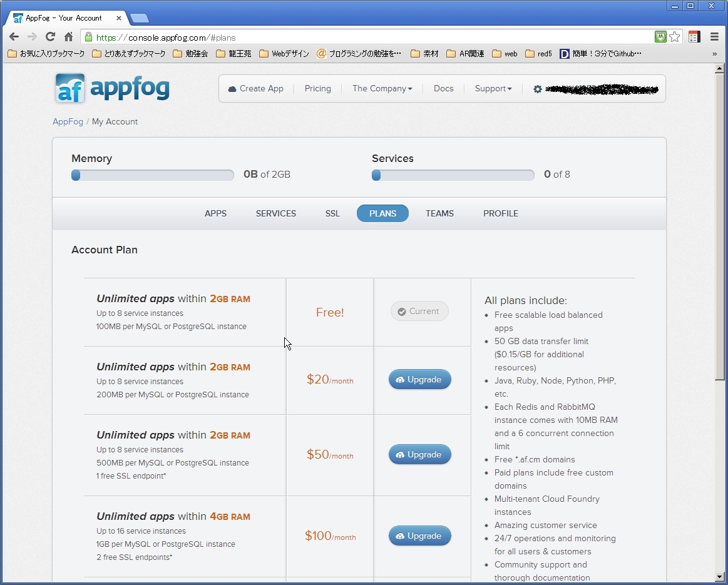Click the account settings gear icon

pyautogui.click(x=537, y=89)
